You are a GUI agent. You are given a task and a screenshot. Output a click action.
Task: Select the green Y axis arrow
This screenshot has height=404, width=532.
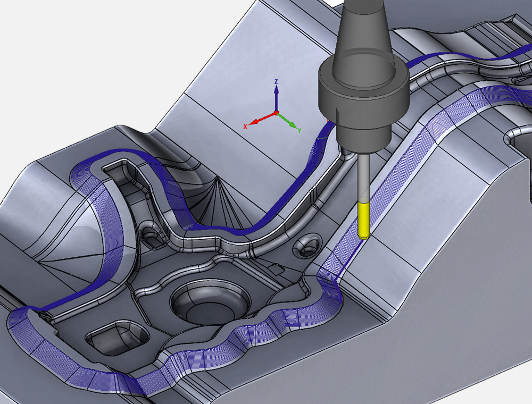288,121
